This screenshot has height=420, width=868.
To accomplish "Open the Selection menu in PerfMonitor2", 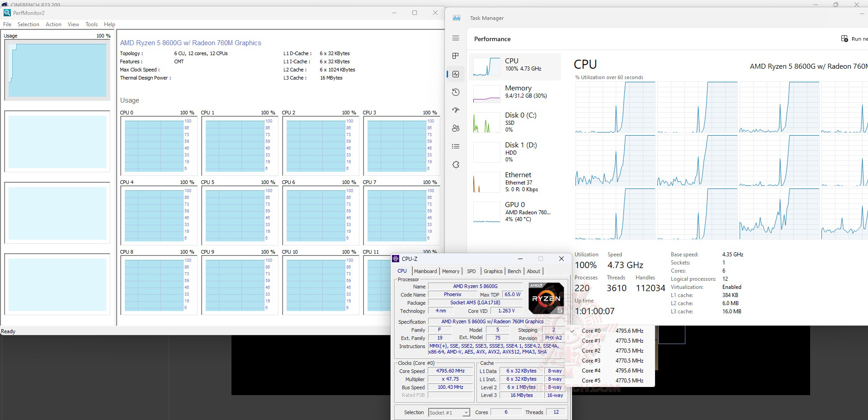I will click(28, 24).
